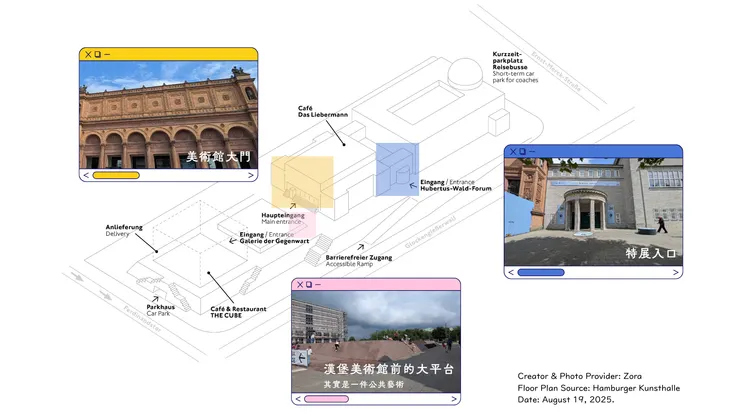This screenshot has height=416, width=740.
Task: Click the Date: August 19, 2025 text
Action: pyautogui.click(x=565, y=399)
